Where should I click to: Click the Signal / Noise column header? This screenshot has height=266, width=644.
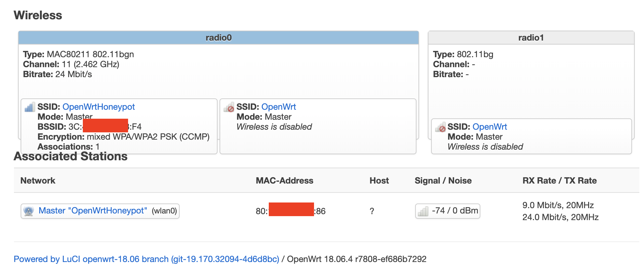click(x=443, y=181)
